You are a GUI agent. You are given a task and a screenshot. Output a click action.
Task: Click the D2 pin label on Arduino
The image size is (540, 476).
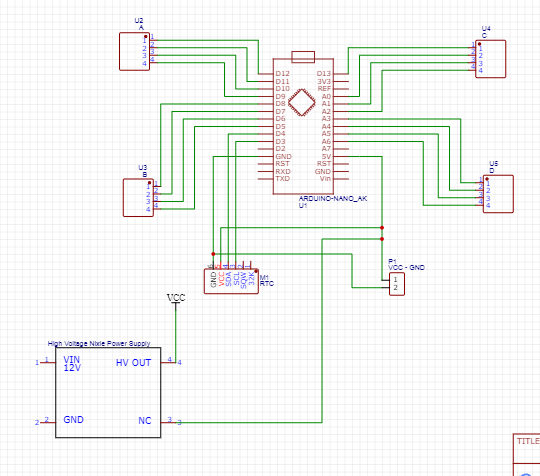point(280,149)
